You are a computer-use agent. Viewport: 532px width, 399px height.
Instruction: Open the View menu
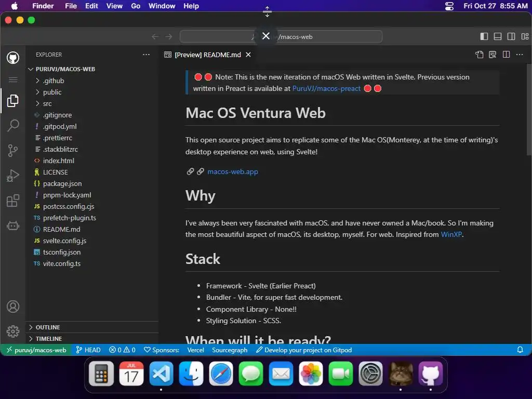tap(114, 6)
